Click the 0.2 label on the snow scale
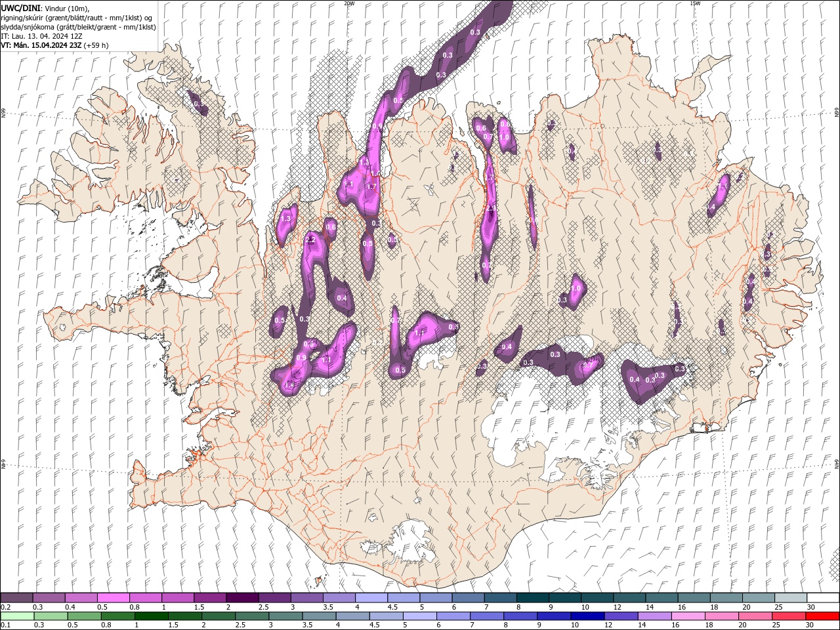 click(5, 607)
